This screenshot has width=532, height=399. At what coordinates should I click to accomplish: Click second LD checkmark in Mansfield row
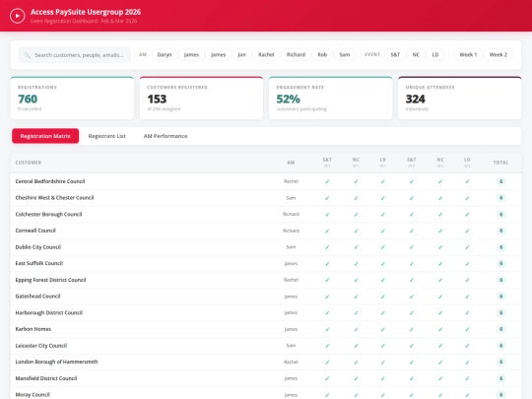click(x=467, y=378)
